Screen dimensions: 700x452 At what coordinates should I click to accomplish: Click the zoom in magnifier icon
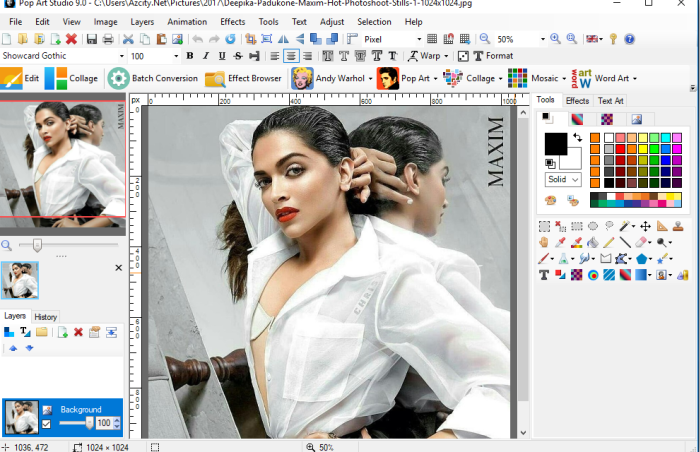point(555,39)
